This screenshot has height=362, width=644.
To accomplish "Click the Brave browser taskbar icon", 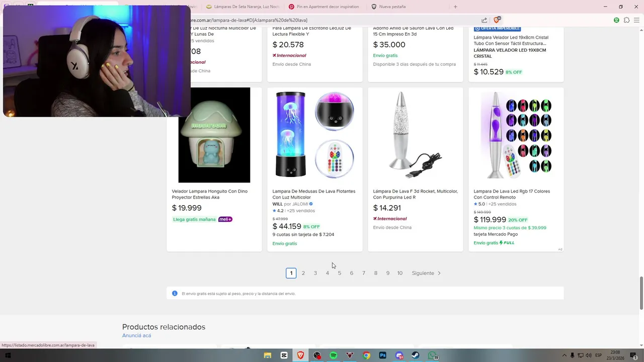I will point(301,355).
